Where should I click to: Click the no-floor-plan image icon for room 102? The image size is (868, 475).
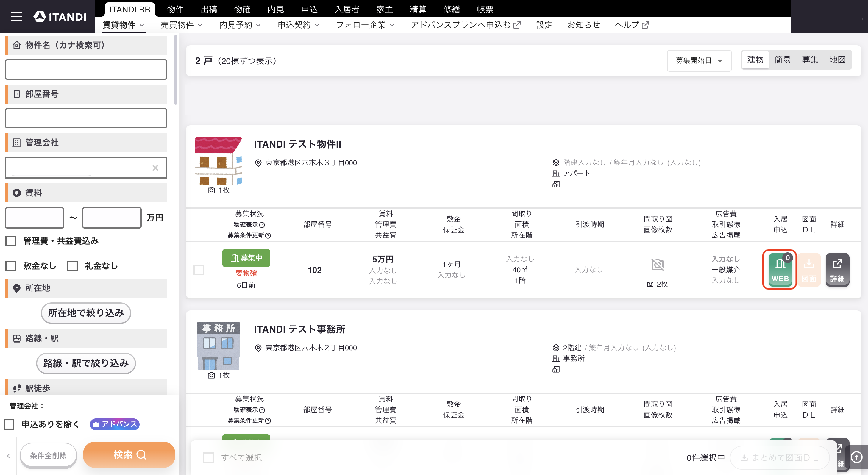(658, 265)
